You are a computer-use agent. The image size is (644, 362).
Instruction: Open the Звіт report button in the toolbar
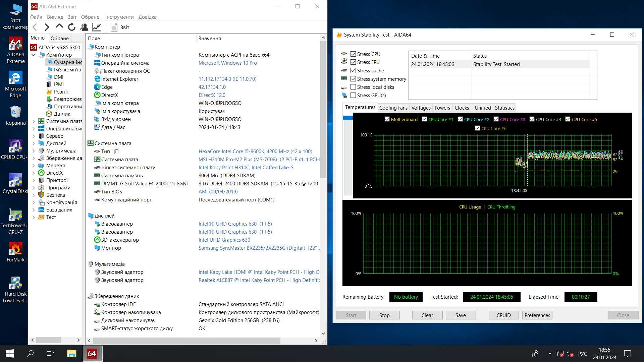(120, 27)
